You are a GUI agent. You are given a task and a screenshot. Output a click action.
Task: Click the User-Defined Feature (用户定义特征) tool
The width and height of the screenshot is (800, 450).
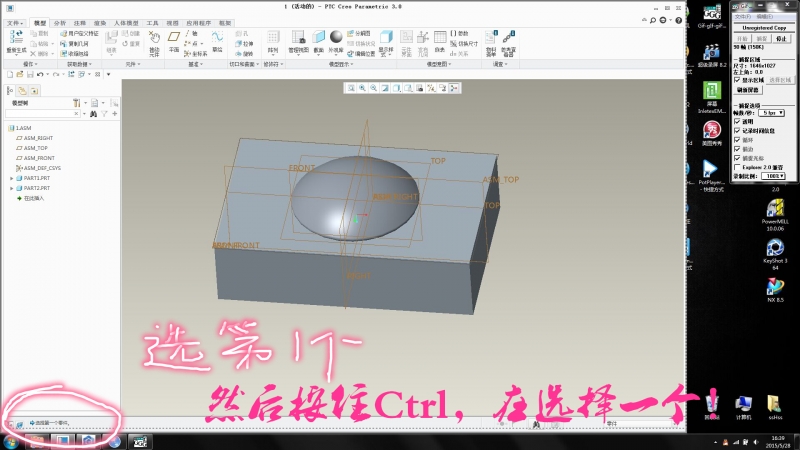point(79,34)
